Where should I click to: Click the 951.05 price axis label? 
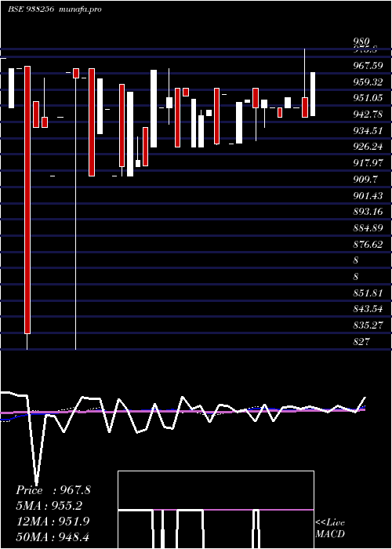[x=368, y=98]
